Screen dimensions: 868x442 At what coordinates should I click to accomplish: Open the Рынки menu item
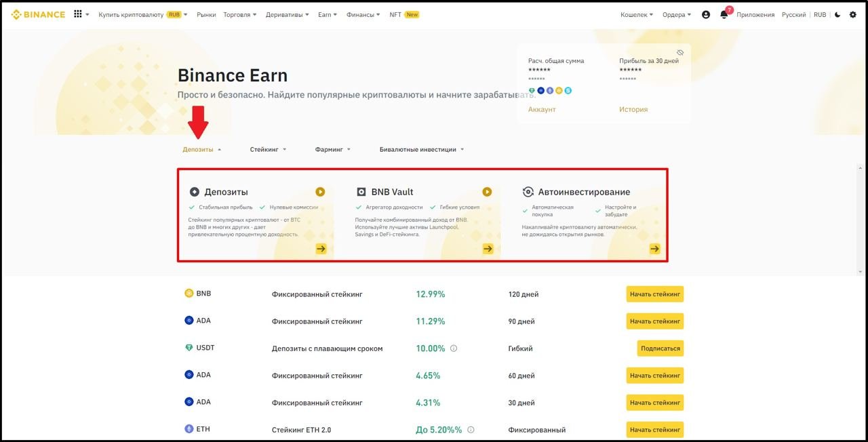(206, 14)
